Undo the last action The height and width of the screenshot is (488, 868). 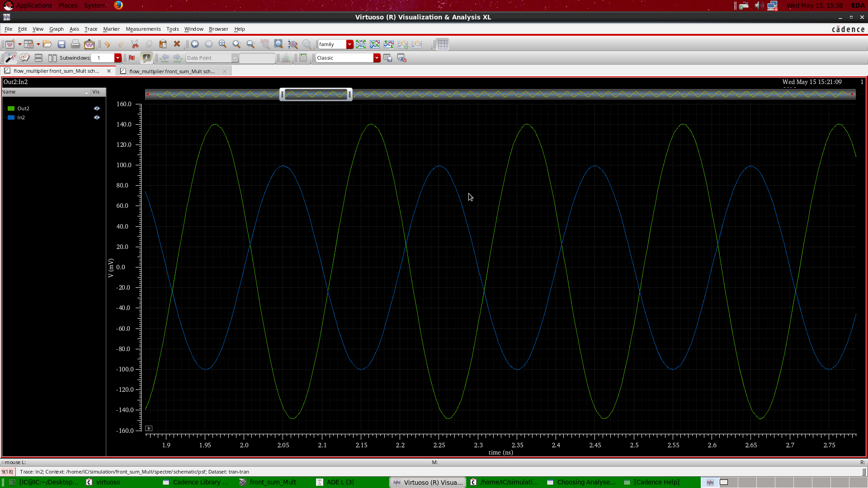107,44
